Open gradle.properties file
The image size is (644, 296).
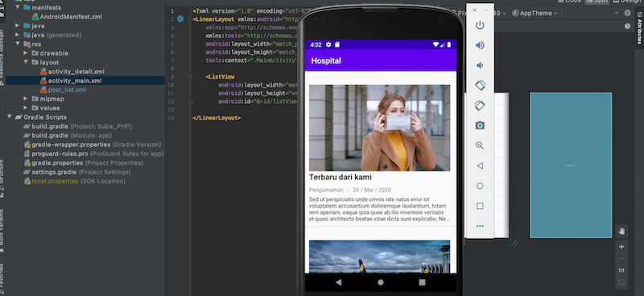[84, 162]
